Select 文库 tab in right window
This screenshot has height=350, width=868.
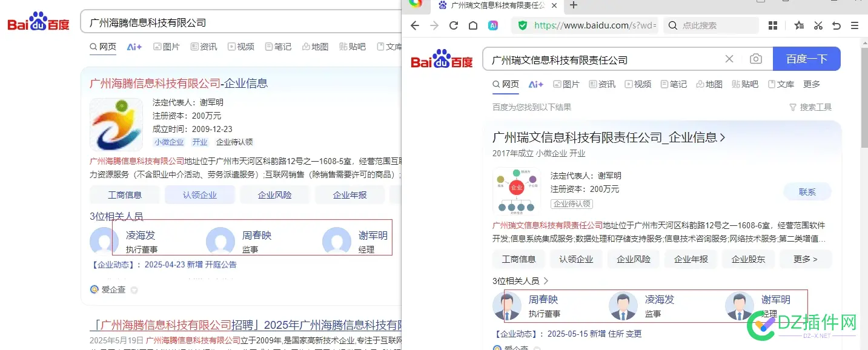(x=781, y=84)
